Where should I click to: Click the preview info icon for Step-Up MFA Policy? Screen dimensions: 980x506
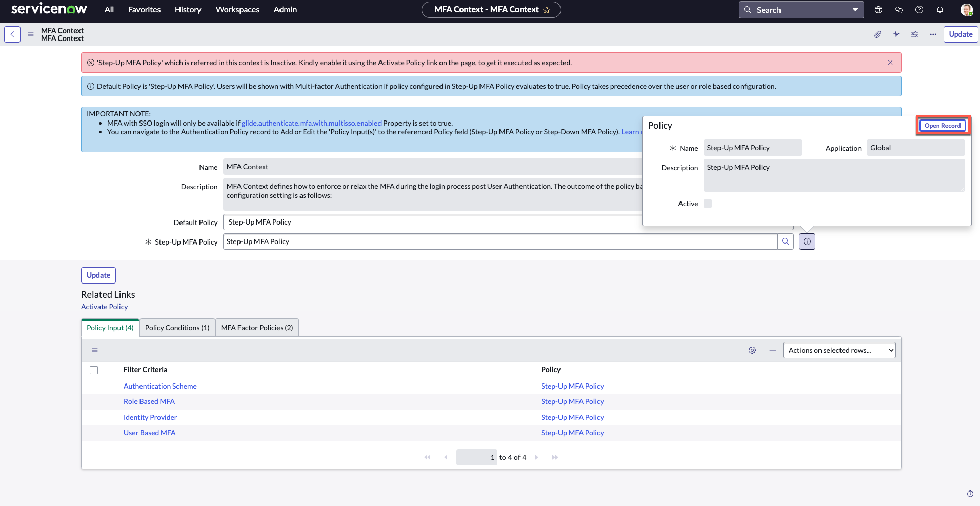[807, 241]
